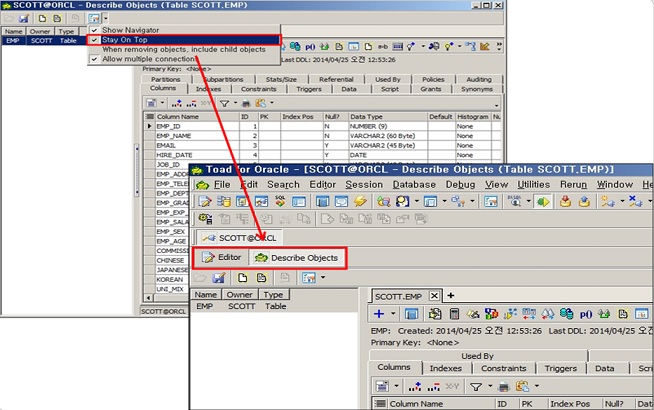The image size is (654, 410).
Task: Close the SCOTT.EMP tab
Action: 436,296
